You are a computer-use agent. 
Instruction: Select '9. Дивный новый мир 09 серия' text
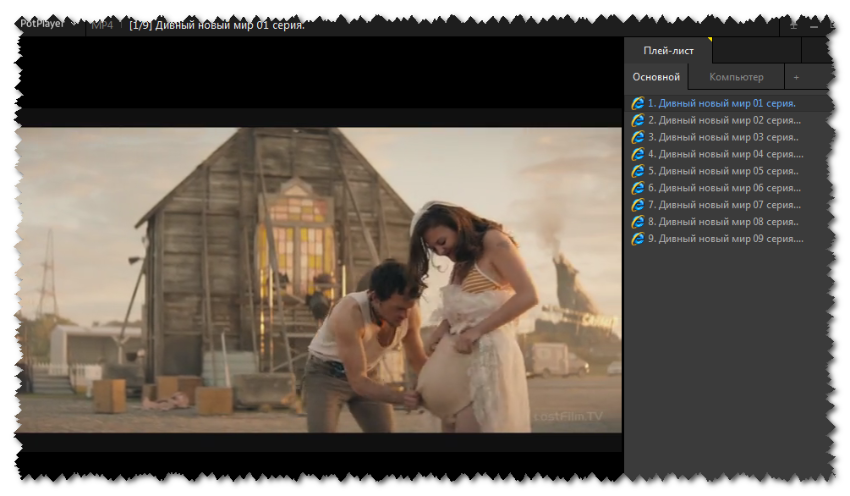click(x=726, y=238)
